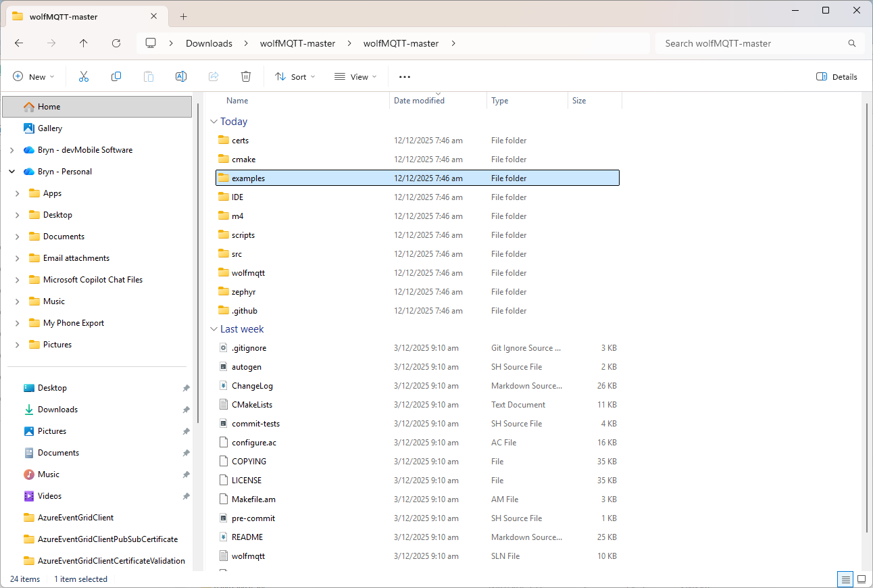
Task: Click the Delete trash can icon
Action: 246,77
